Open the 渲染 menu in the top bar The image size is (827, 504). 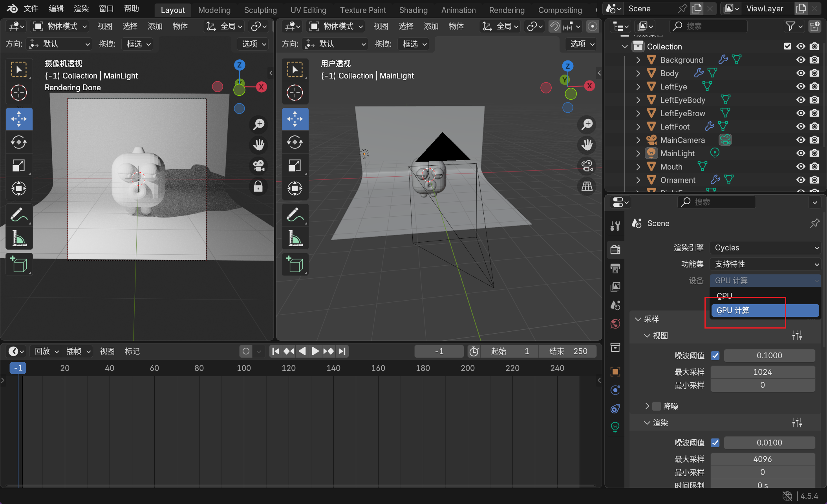81,9
